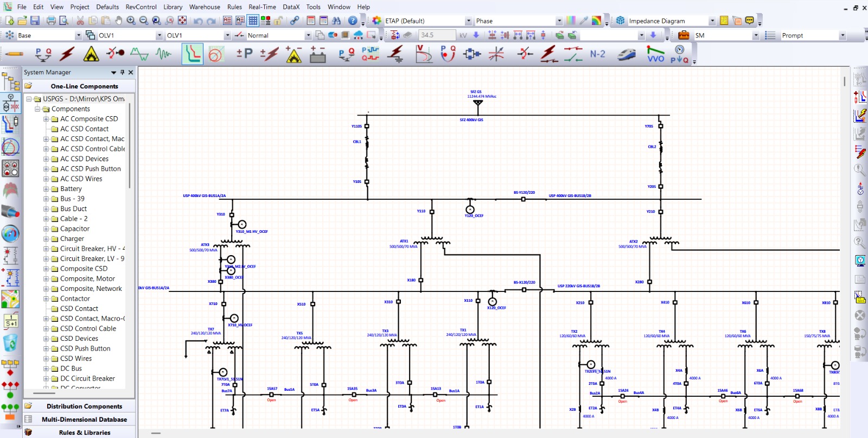Click the 34.5 kV value field

(x=437, y=35)
